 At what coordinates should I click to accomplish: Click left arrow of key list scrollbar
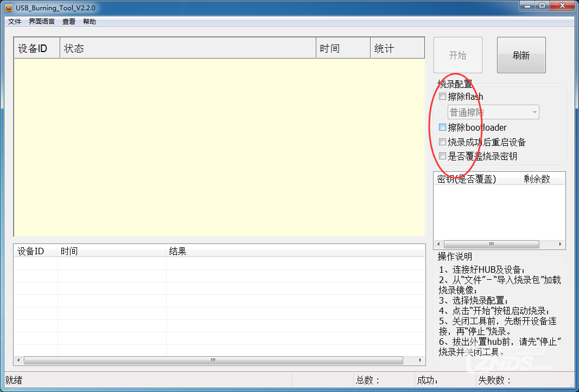tap(439, 245)
